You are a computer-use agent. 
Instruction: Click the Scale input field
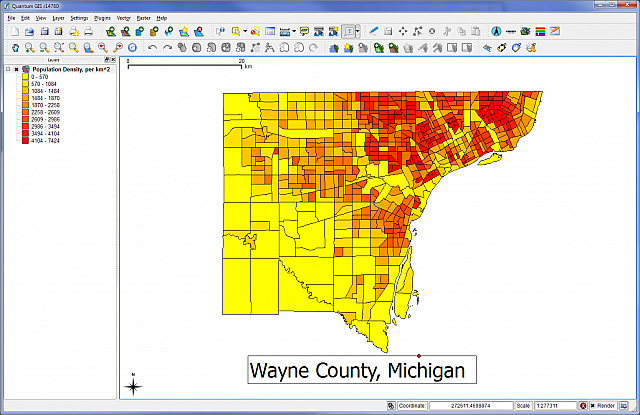(x=553, y=406)
